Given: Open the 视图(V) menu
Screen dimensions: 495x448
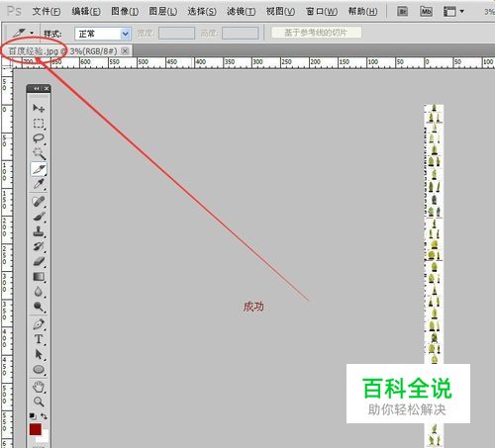Looking at the screenshot, I should tap(280, 12).
